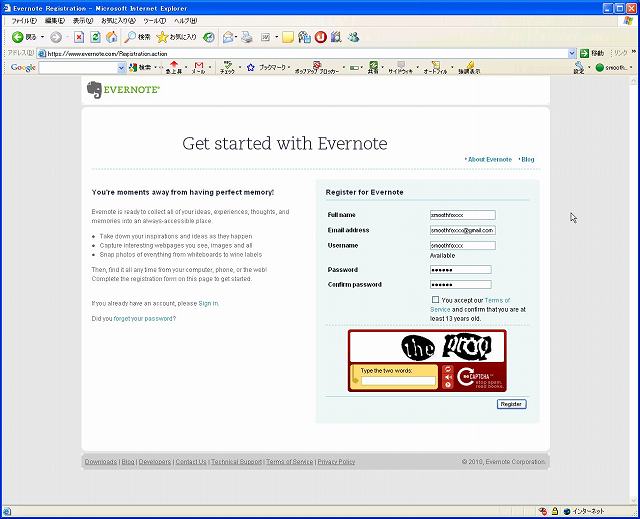Image resolution: width=640 pixels, height=519 pixels.
Task: Click the Register button
Action: point(511,404)
